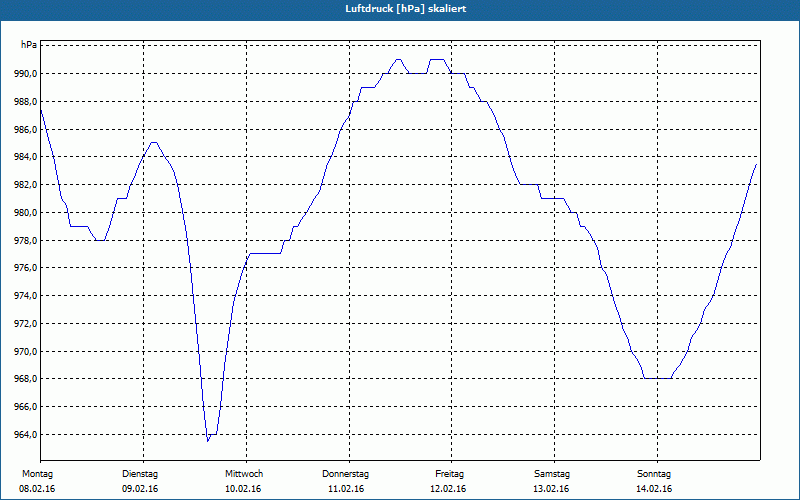Click the 'Samstag' day label
The image size is (800, 500).
(x=552, y=474)
